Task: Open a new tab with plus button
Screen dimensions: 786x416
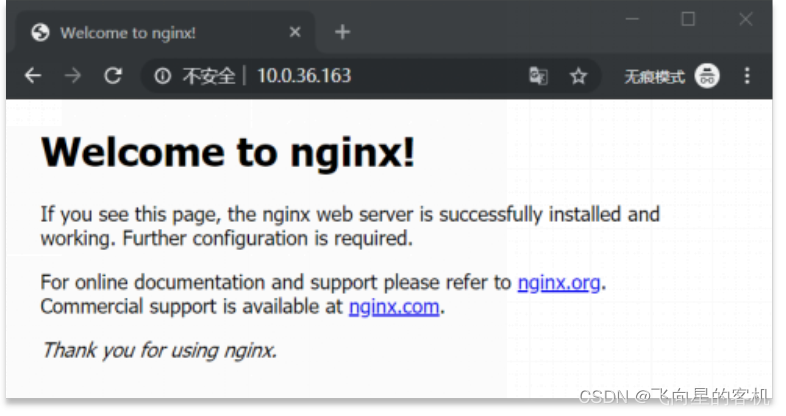Action: (342, 32)
